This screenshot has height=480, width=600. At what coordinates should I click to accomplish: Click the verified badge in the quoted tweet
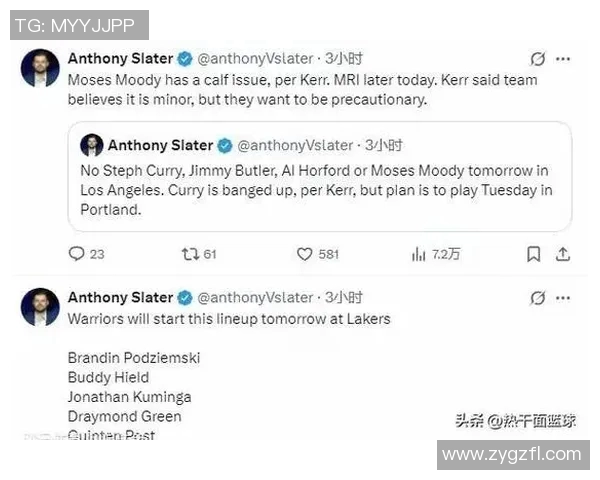(x=226, y=145)
